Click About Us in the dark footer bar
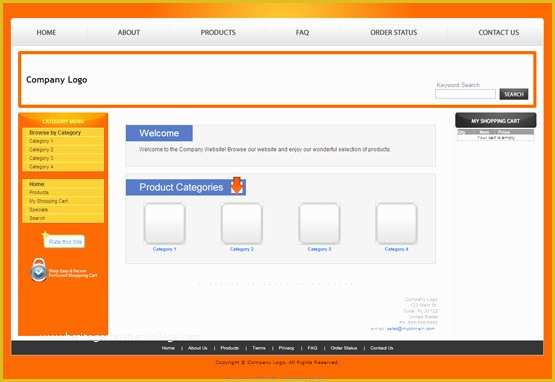The width and height of the screenshot is (555, 382). tap(198, 348)
